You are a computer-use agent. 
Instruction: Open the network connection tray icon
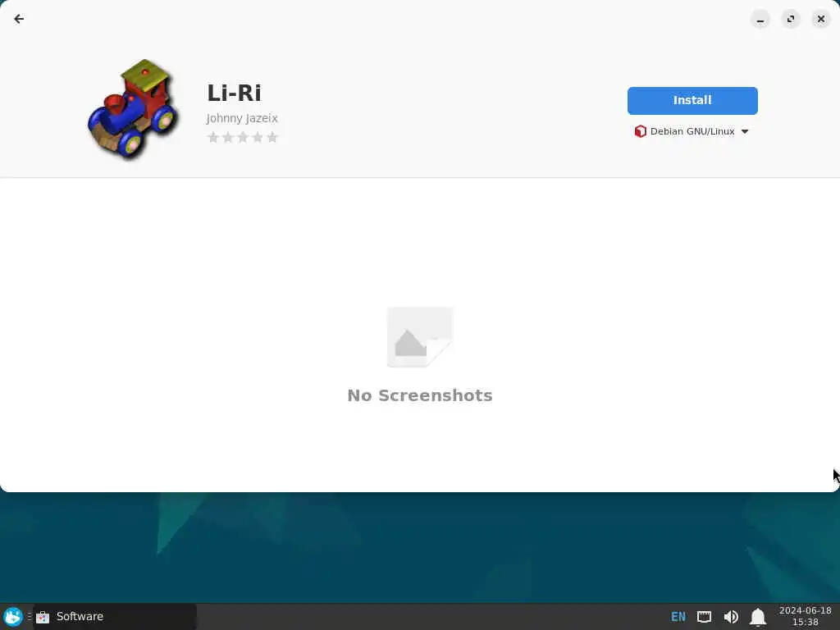pos(704,617)
